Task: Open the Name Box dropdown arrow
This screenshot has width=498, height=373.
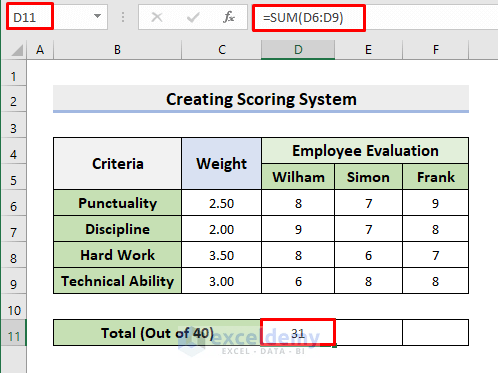Action: point(97,16)
